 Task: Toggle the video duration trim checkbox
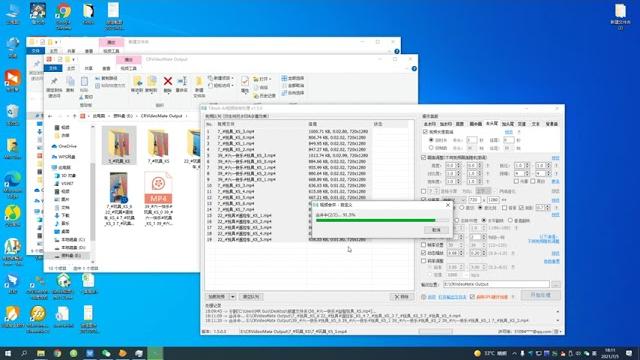[425, 132]
